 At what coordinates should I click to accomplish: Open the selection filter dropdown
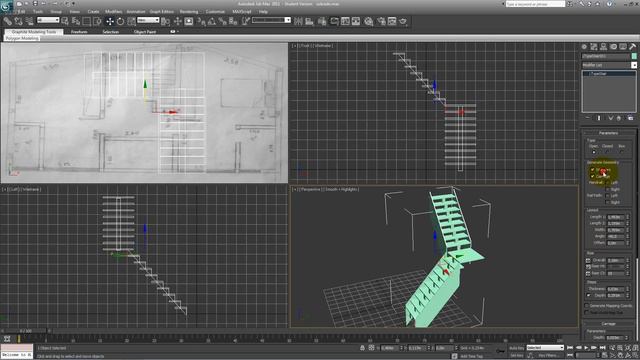(x=48, y=20)
